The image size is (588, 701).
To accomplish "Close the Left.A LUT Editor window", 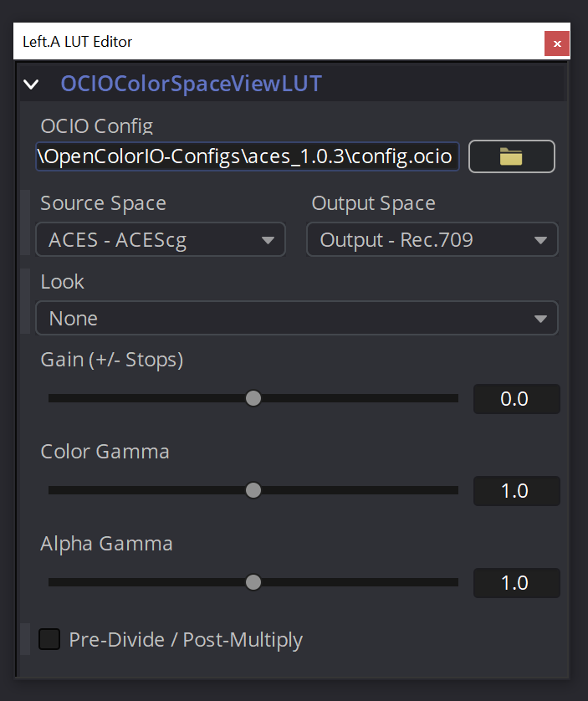I will pos(557,43).
